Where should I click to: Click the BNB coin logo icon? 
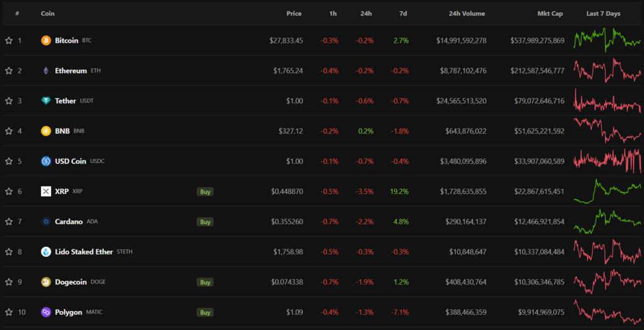click(x=46, y=131)
